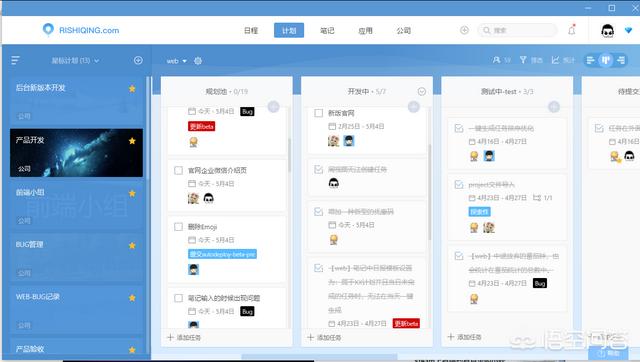Toggle the sidebar list menu icon

click(16, 60)
